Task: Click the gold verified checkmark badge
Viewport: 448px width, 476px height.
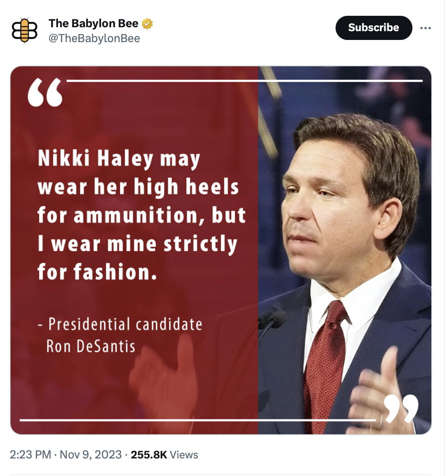Action: (147, 23)
